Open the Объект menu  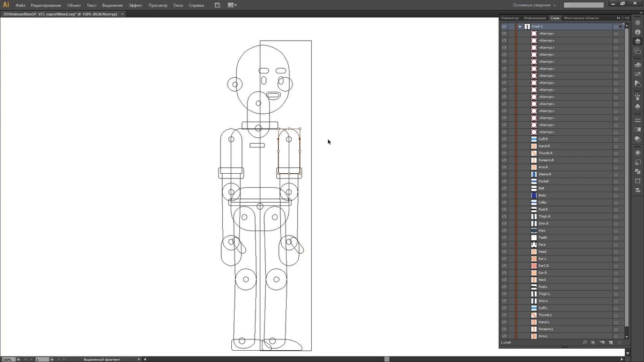74,5
